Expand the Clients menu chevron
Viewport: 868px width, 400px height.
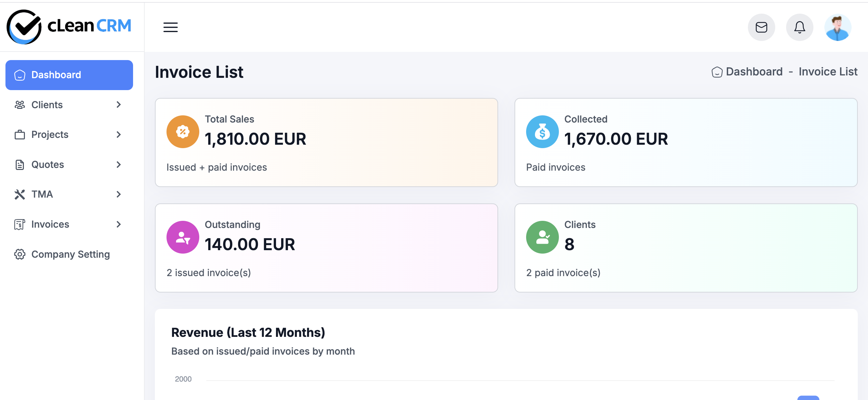pos(118,105)
